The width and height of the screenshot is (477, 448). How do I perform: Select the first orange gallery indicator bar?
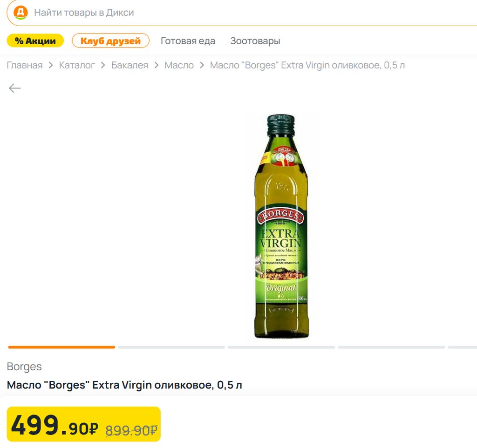pos(61,347)
